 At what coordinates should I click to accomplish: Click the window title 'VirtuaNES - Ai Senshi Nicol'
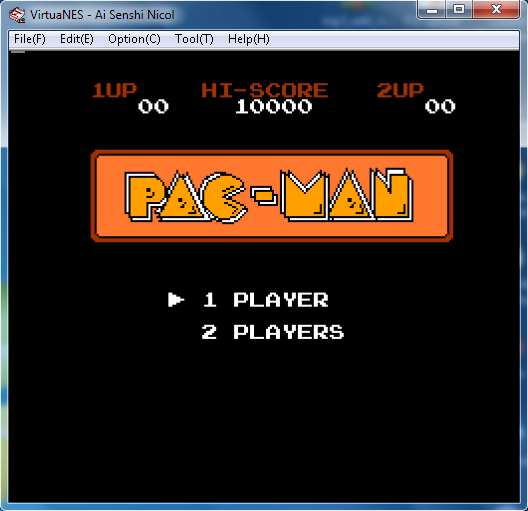pos(102,15)
